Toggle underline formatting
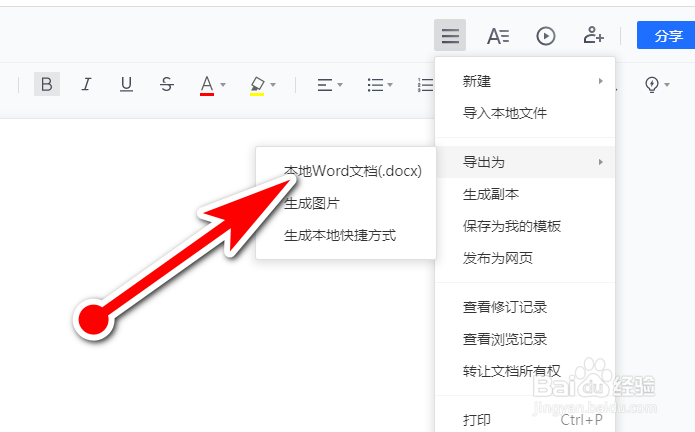 click(126, 84)
